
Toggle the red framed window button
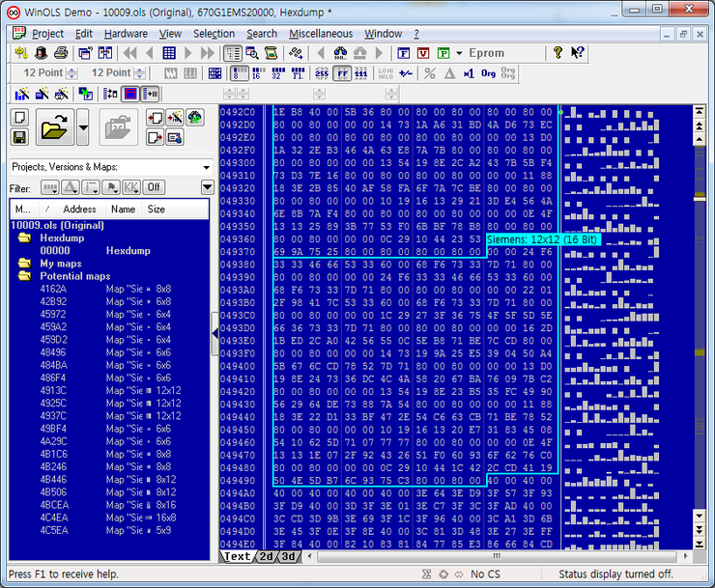130,95
